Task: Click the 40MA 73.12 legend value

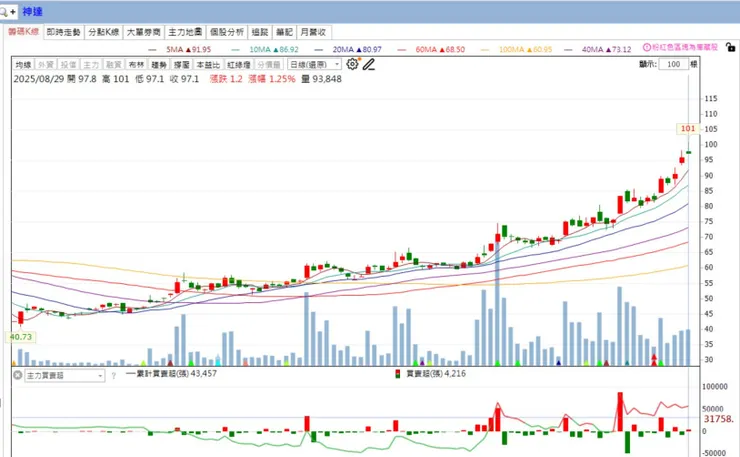Action: click(x=606, y=50)
